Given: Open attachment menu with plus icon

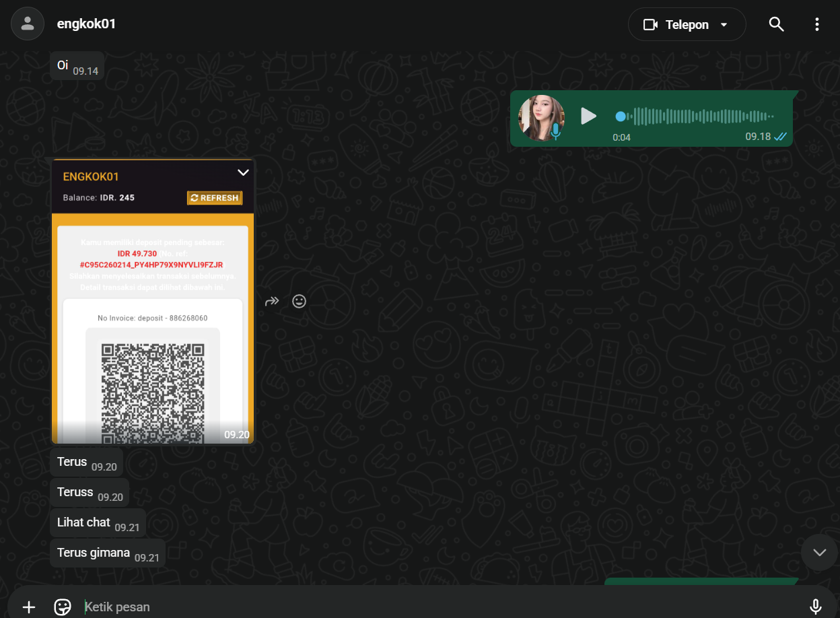Looking at the screenshot, I should pos(29,607).
